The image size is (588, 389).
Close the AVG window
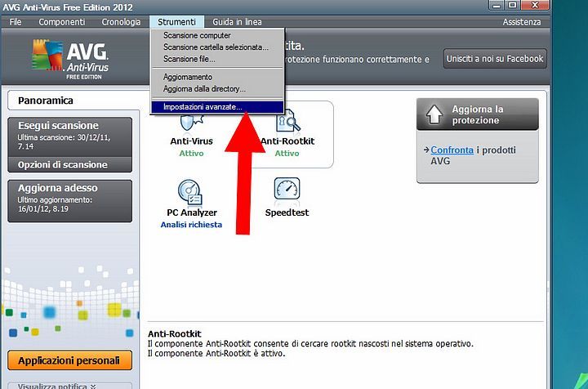(535, 5)
